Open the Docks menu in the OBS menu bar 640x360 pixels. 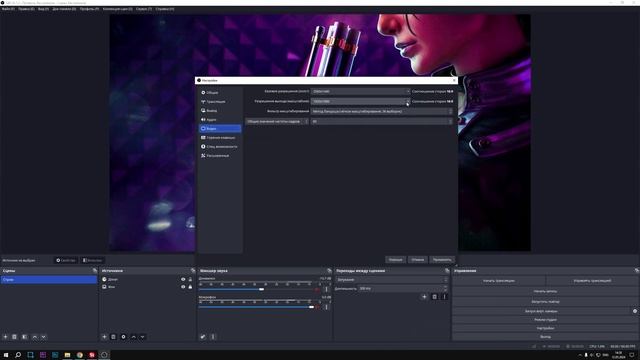click(x=64, y=9)
